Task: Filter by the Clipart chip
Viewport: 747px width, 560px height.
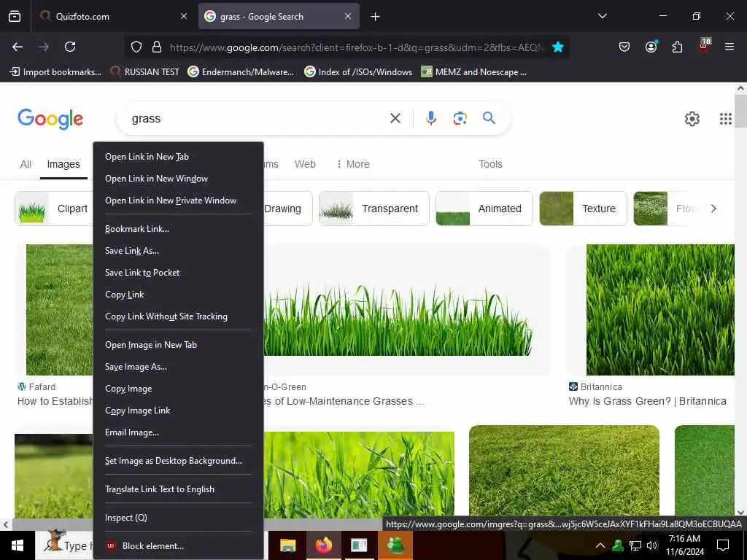Action: (54, 209)
